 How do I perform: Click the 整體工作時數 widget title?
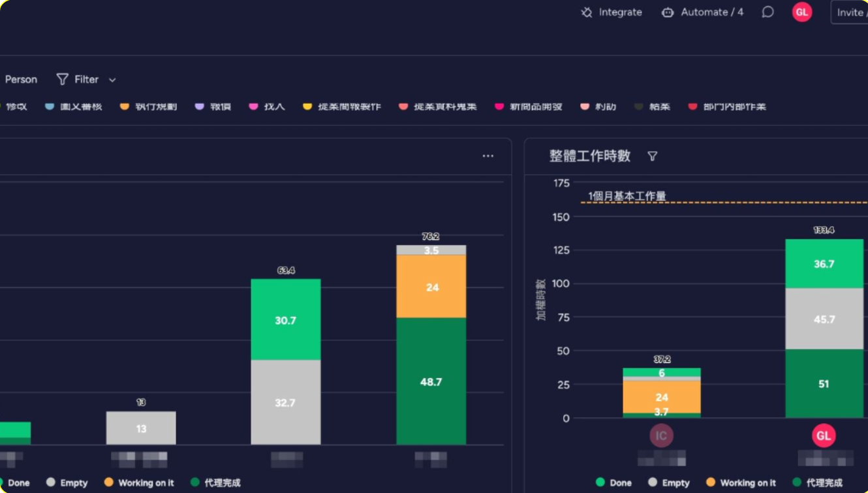tap(590, 157)
